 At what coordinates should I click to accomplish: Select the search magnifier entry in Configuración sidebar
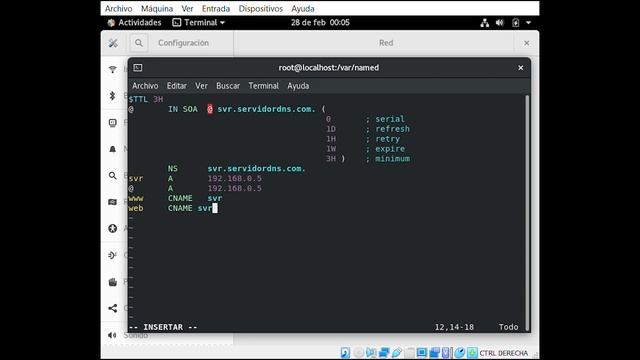113,176
